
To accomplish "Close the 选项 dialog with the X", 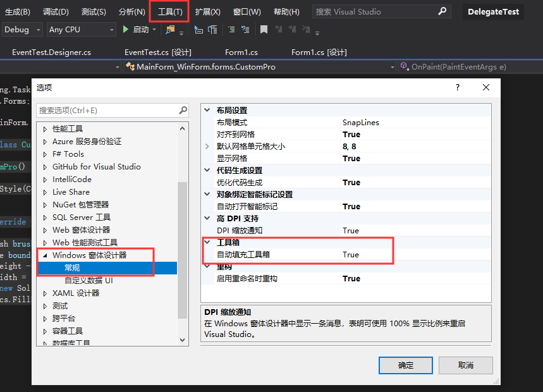I will point(486,87).
